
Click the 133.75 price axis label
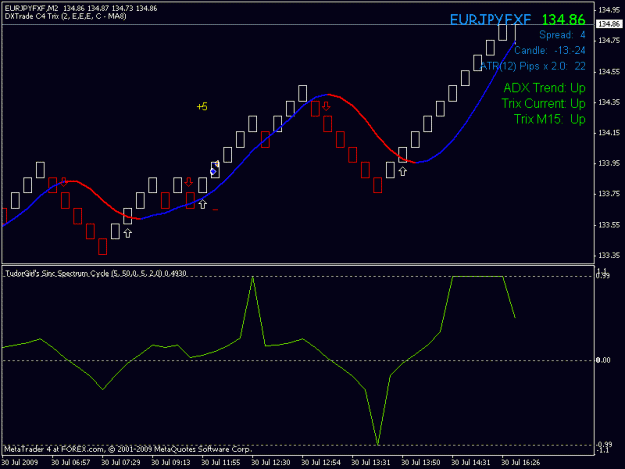click(x=609, y=194)
